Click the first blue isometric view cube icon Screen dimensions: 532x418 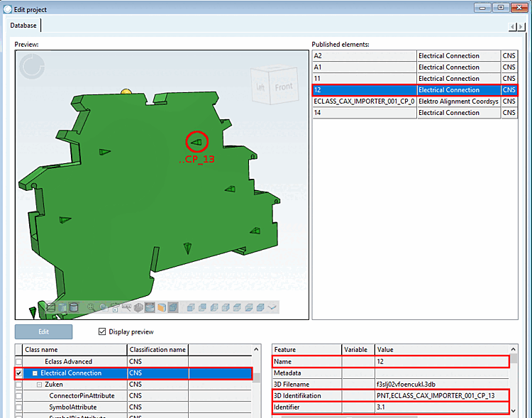click(x=191, y=307)
